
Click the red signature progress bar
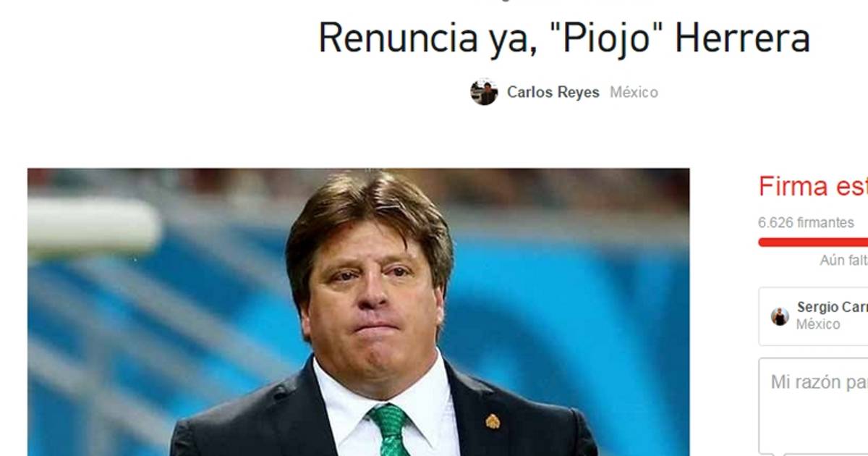[813, 242]
